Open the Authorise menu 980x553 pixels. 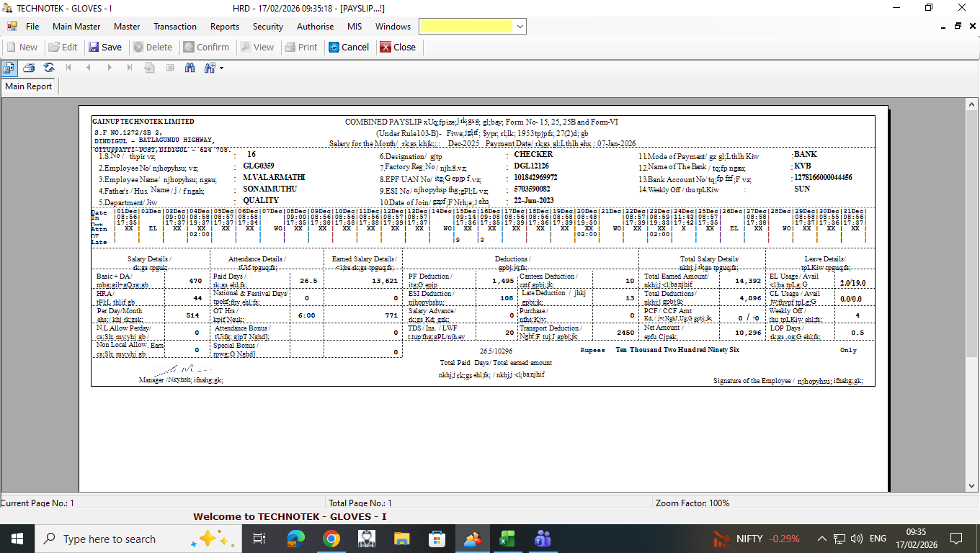click(x=315, y=27)
